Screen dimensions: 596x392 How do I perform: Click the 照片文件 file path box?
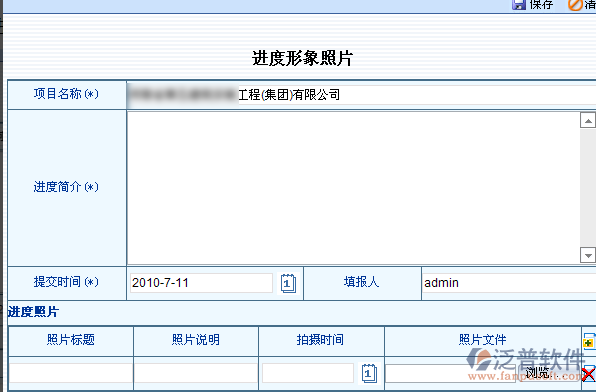tap(451, 373)
